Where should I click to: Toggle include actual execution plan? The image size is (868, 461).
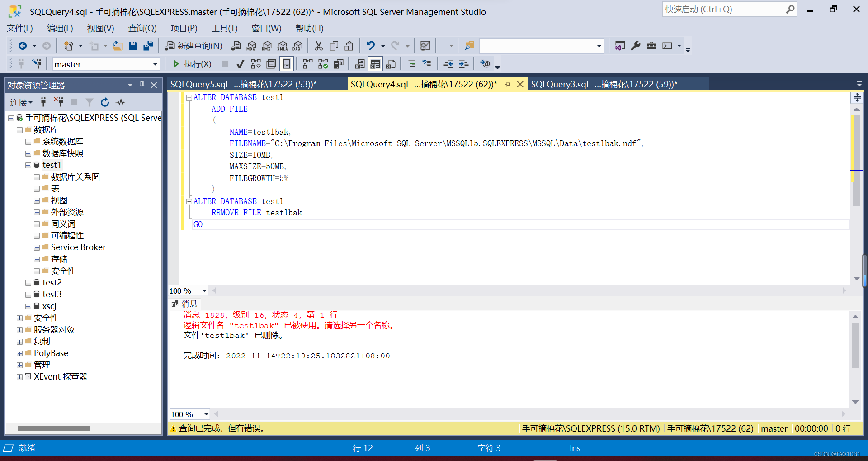click(308, 64)
